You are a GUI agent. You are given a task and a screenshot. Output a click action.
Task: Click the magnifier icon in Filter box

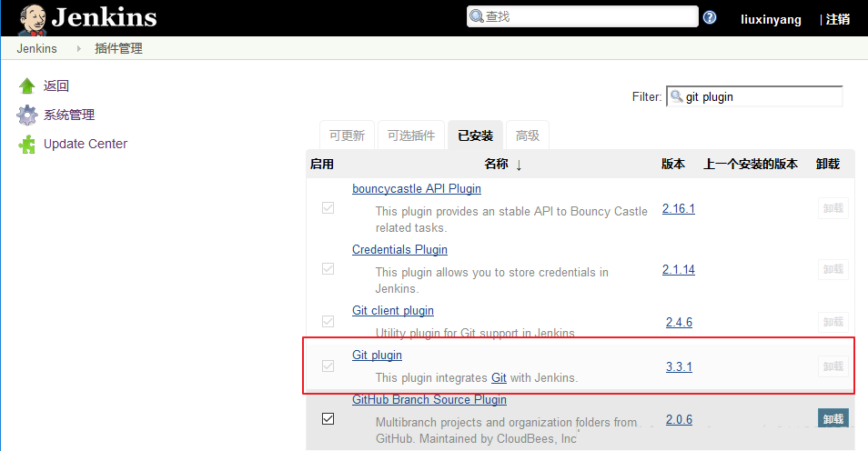coord(676,96)
